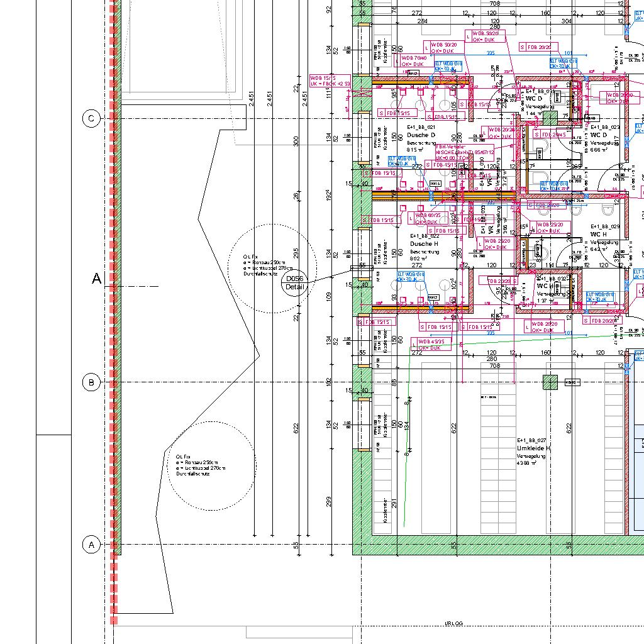The height and width of the screenshot is (644, 644).
Task: Select the 284 dimension text
Action: click(x=422, y=21)
